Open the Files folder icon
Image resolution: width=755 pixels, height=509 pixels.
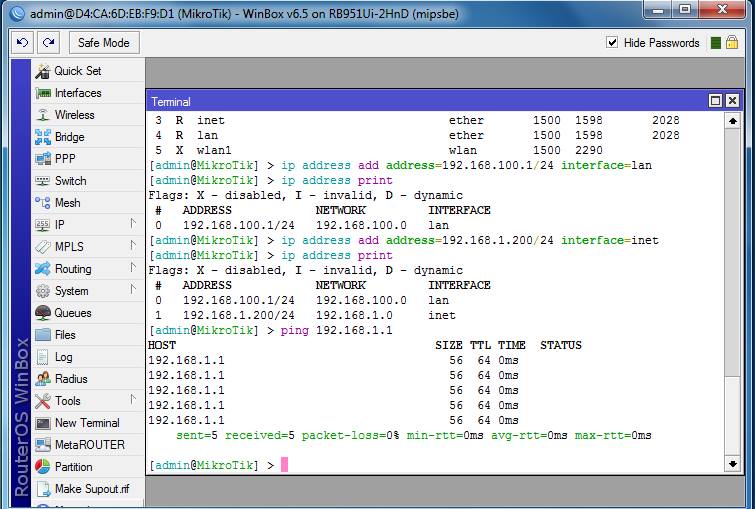point(42,334)
